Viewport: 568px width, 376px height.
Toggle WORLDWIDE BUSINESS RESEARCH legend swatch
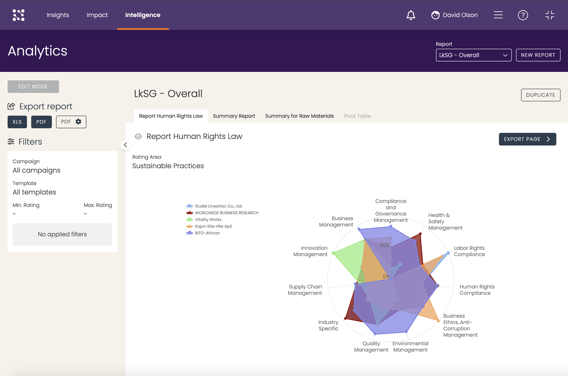coord(189,213)
